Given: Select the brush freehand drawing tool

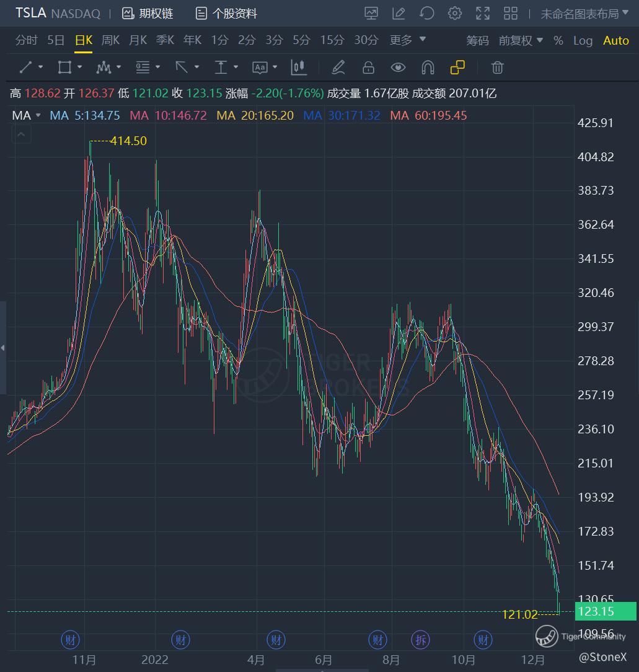Looking at the screenshot, I should click(x=338, y=67).
